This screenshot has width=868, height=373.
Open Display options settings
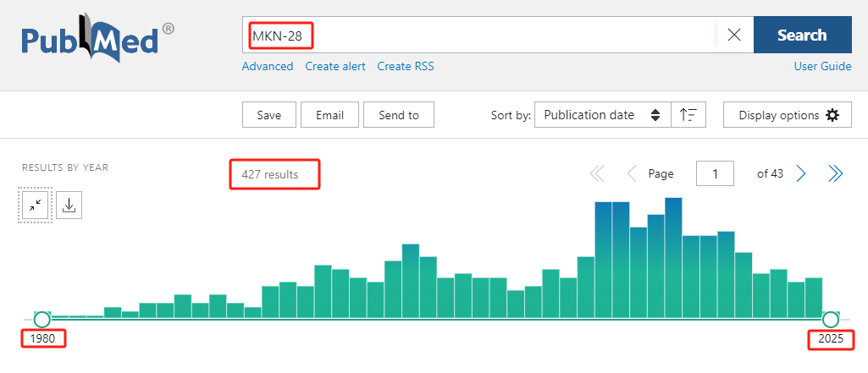pos(788,115)
